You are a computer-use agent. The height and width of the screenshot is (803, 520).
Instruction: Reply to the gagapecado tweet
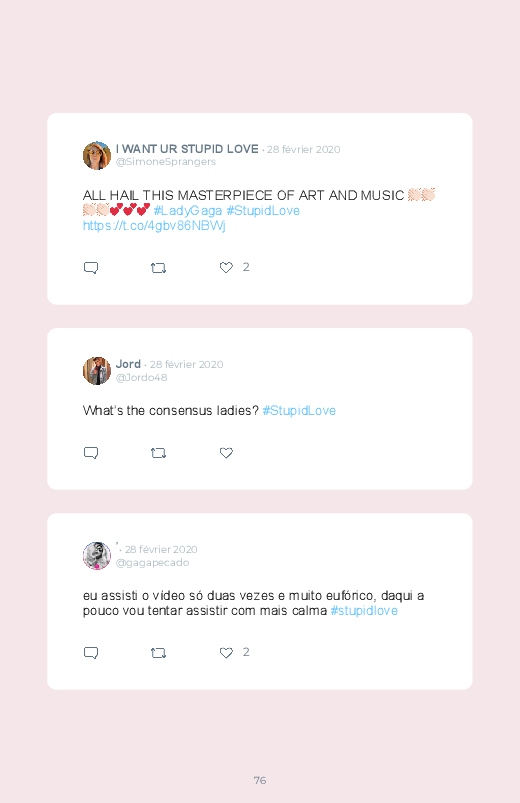click(x=91, y=653)
